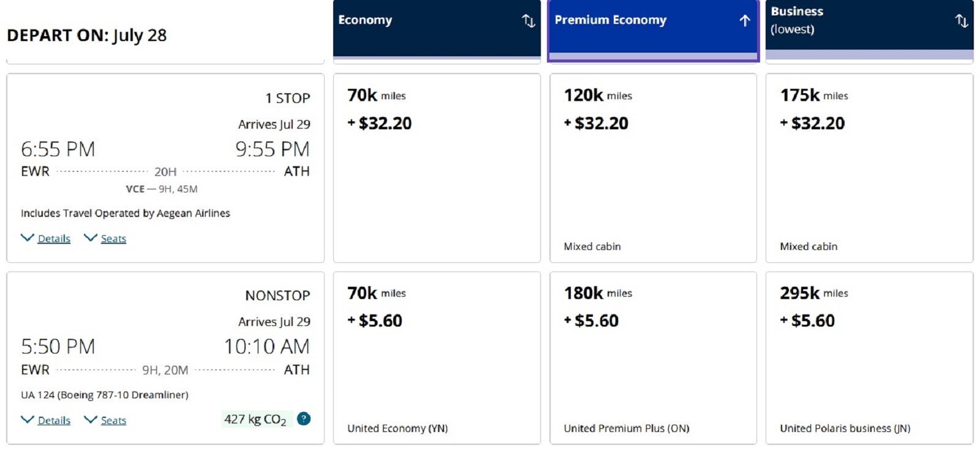Select United Economy (YN) 70k fare

437,358
